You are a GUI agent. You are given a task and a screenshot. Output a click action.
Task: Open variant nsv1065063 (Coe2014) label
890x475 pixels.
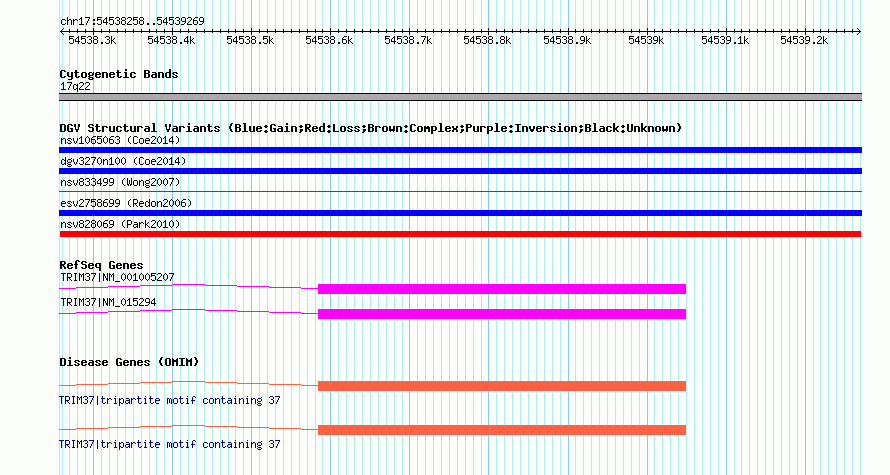tap(120, 140)
